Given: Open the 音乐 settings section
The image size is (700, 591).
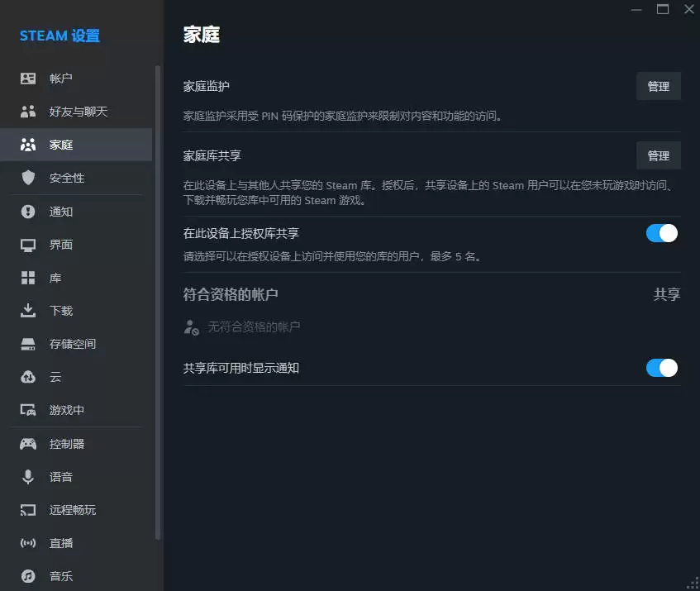Looking at the screenshot, I should [x=61, y=576].
